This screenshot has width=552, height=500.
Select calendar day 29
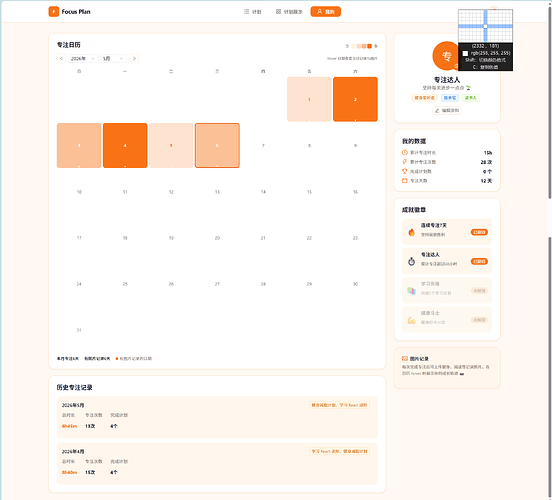309,284
